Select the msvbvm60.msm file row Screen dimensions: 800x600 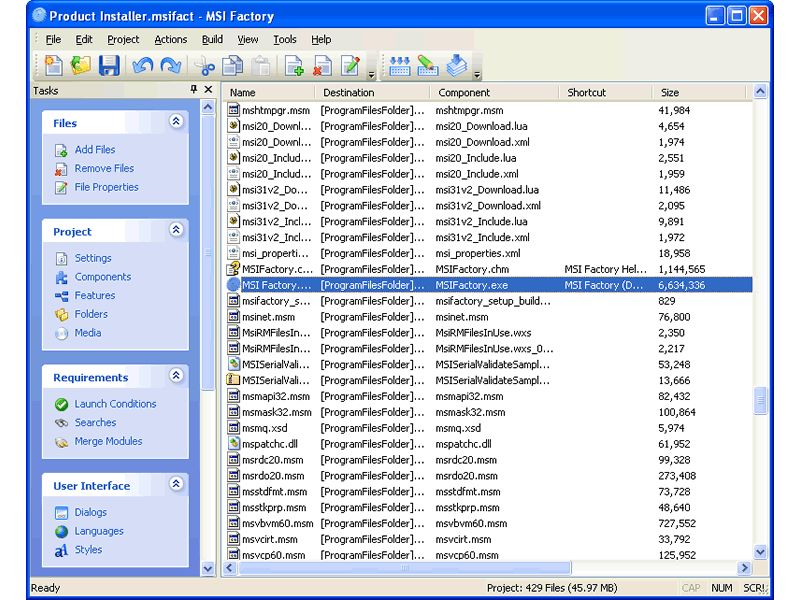489,523
